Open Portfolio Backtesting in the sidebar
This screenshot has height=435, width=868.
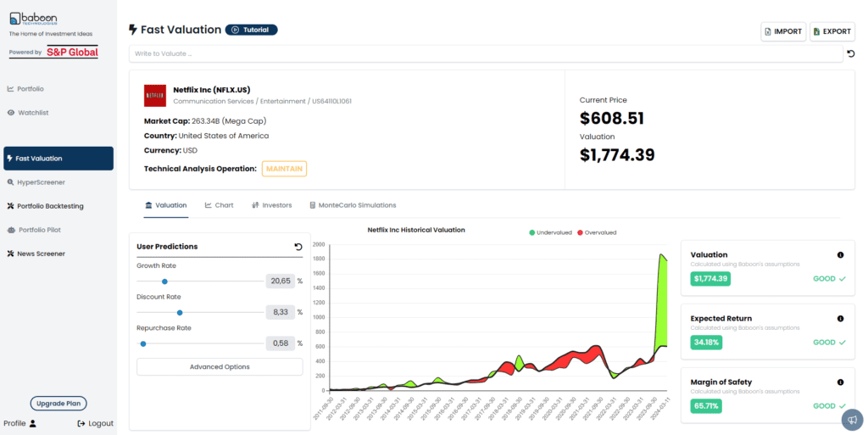tap(46, 206)
